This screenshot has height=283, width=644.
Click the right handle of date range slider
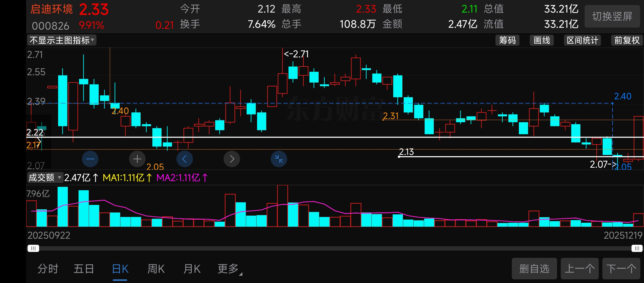[637, 248]
